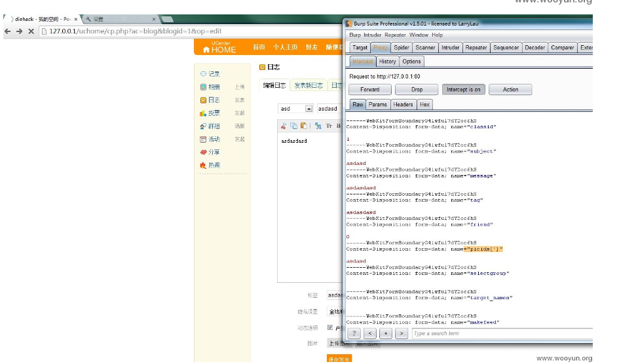Switch to the Comparer tab
This screenshot has height=364, width=619.
click(x=563, y=48)
